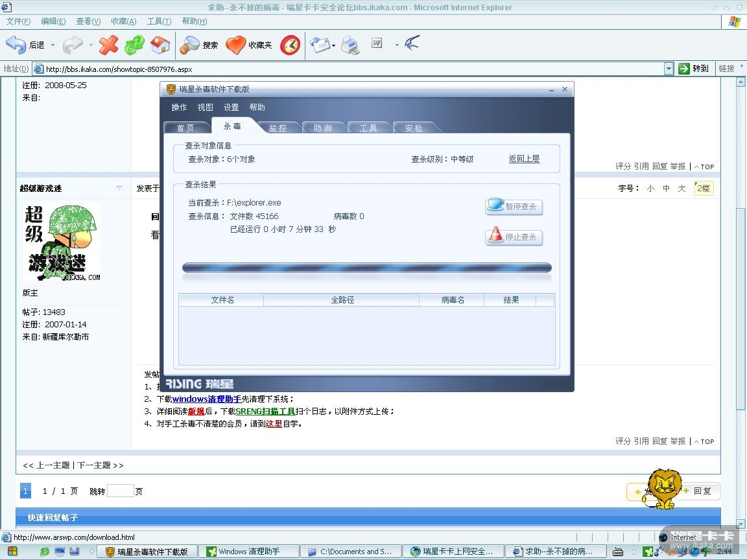The height and width of the screenshot is (560, 747).
Task: Click the page jump (跳转) input box
Action: (121, 491)
